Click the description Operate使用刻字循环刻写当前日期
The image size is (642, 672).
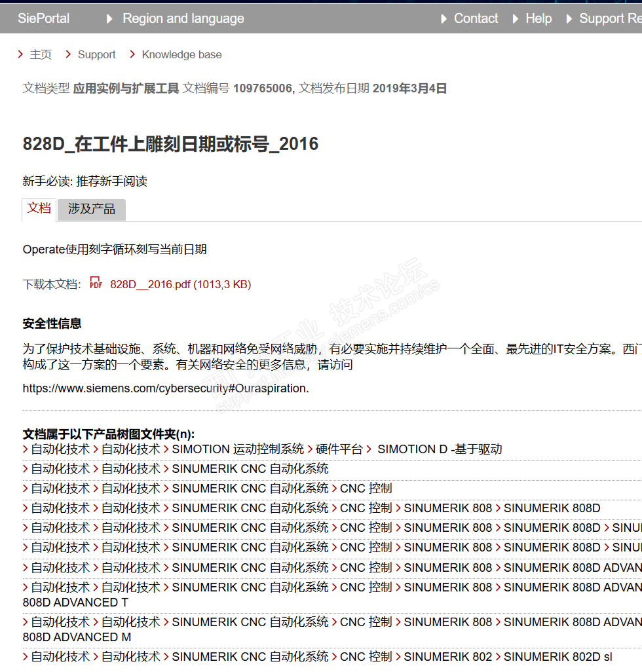pyautogui.click(x=115, y=249)
